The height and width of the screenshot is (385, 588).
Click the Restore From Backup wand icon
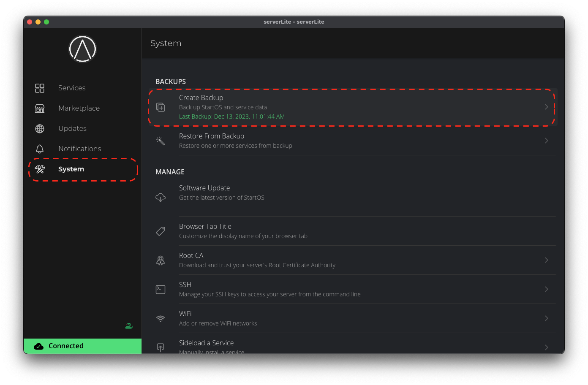(161, 141)
